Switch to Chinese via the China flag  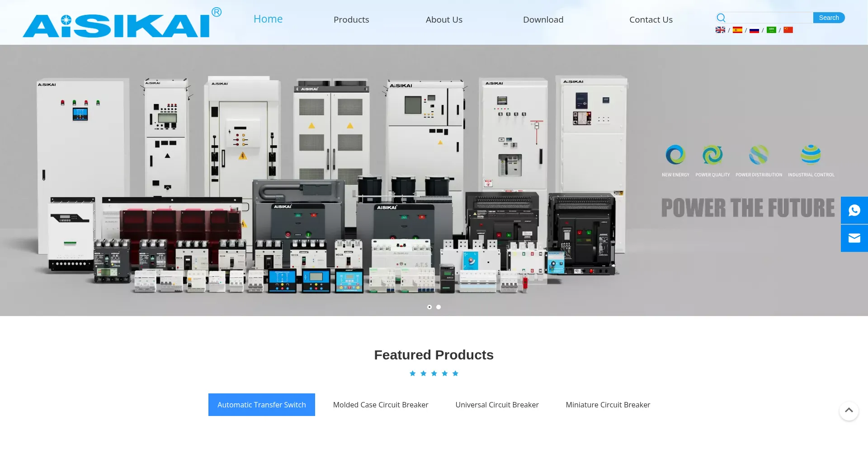pyautogui.click(x=788, y=30)
